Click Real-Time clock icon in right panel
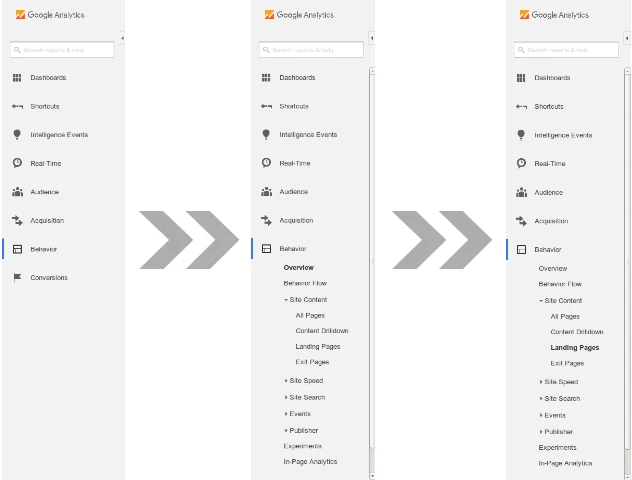The width and height of the screenshot is (632, 480). tap(522, 163)
